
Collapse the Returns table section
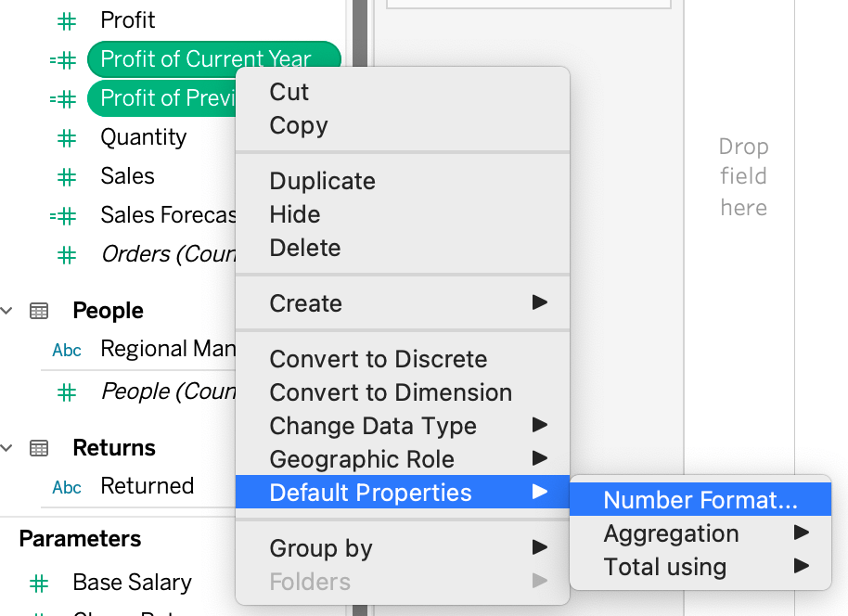[8, 448]
